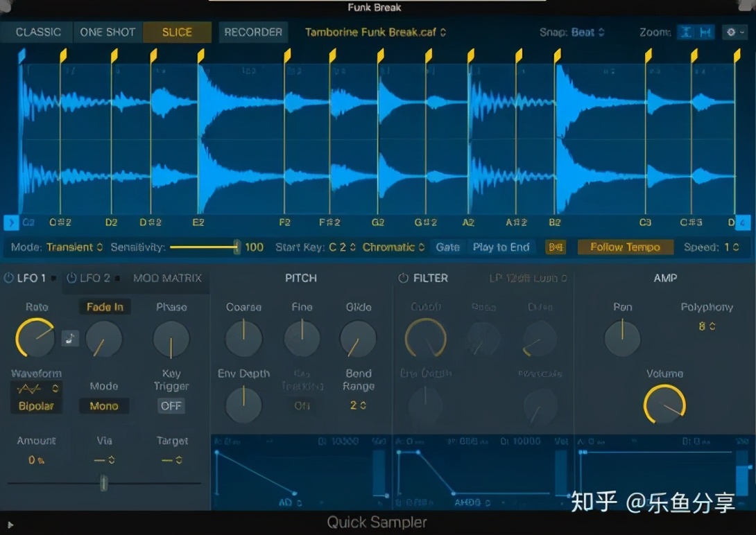This screenshot has width=756, height=535.
Task: Click the Filter power icon
Action: pyautogui.click(x=403, y=278)
